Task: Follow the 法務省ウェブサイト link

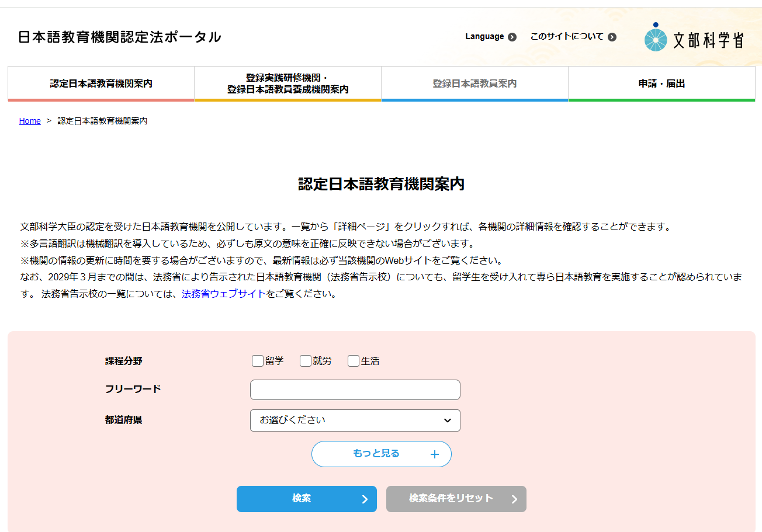Action: (x=223, y=294)
